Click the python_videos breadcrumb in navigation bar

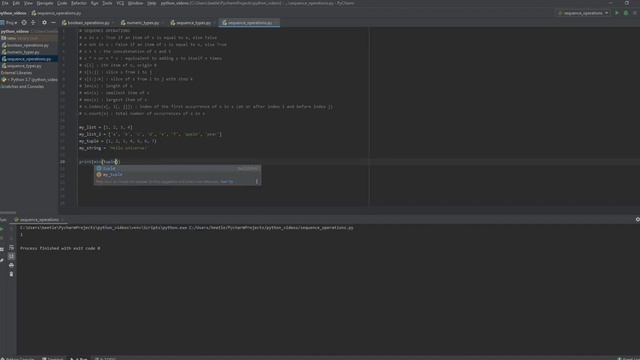click(x=13, y=13)
